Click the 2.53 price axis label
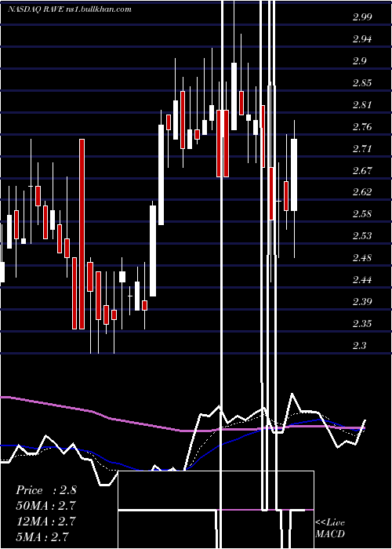 click(362, 236)
